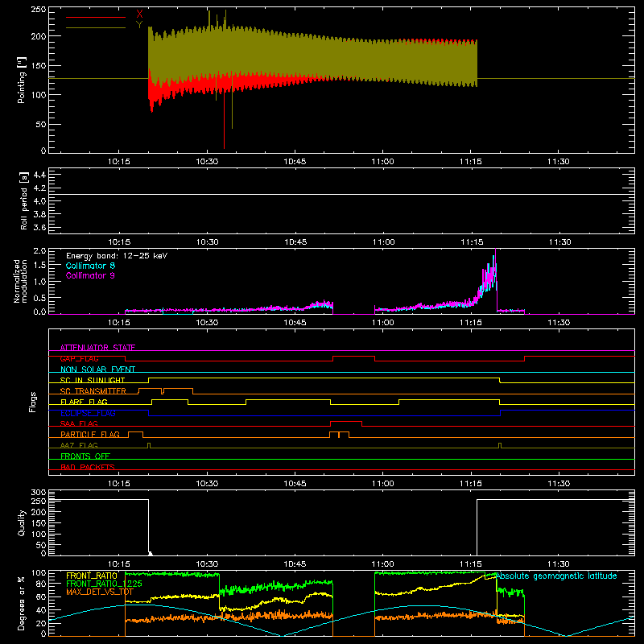Click the 10:45 tick under Roll period plot
Viewport: 644px width, 644px height.
(295, 242)
